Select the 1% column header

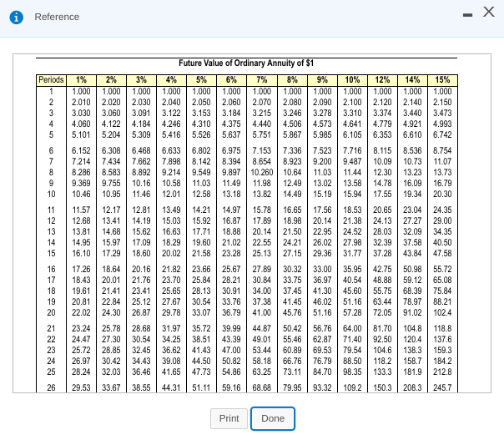click(81, 79)
